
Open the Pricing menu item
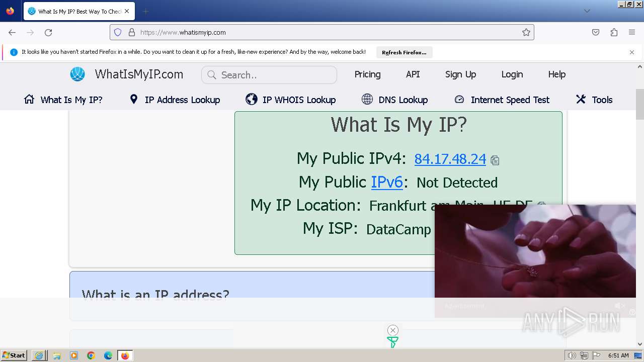click(x=367, y=74)
